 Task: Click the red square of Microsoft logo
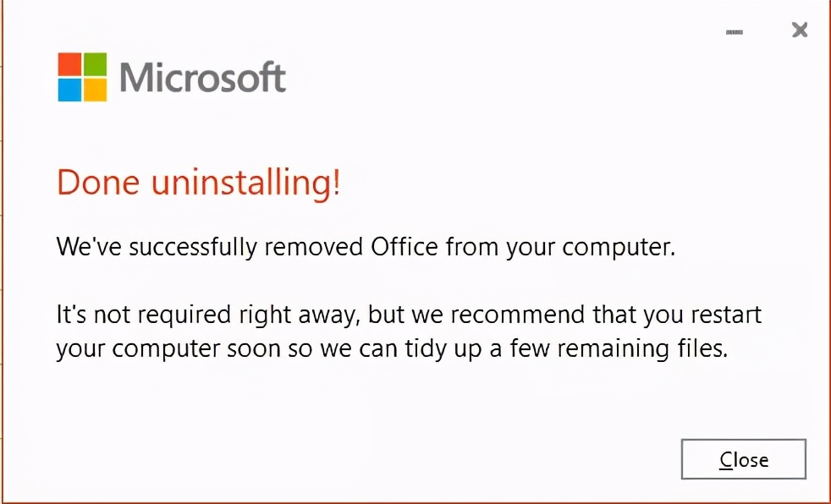point(69,64)
